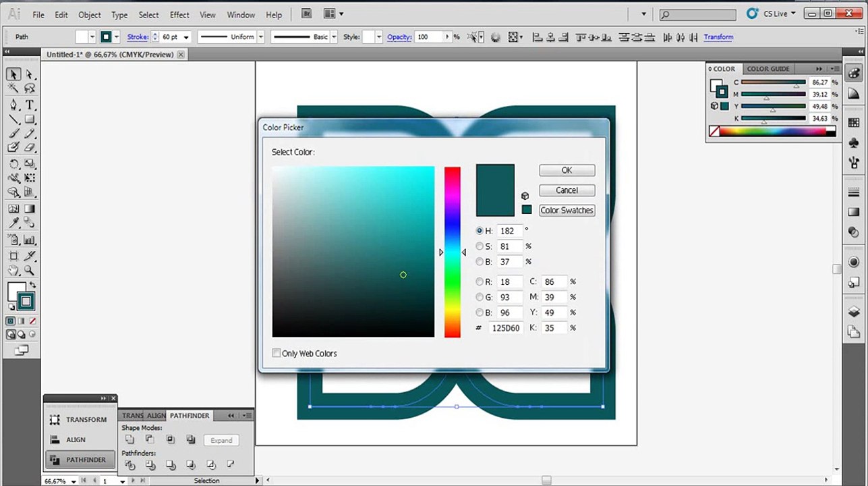Select the Pencil tool
Viewport: 868px width, 486px height.
point(30,134)
